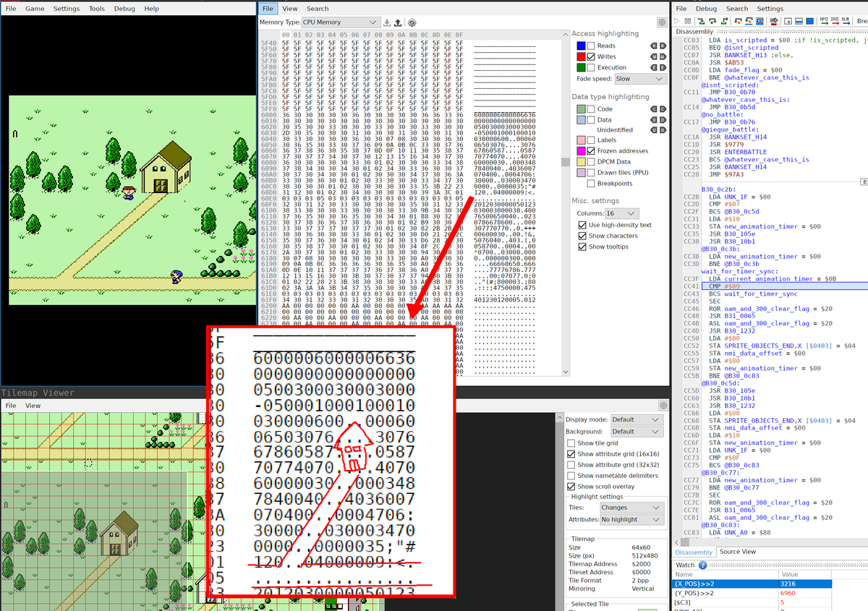This screenshot has height=611, width=868.
Task: Click the Reset access counters icon
Action: coord(412,22)
